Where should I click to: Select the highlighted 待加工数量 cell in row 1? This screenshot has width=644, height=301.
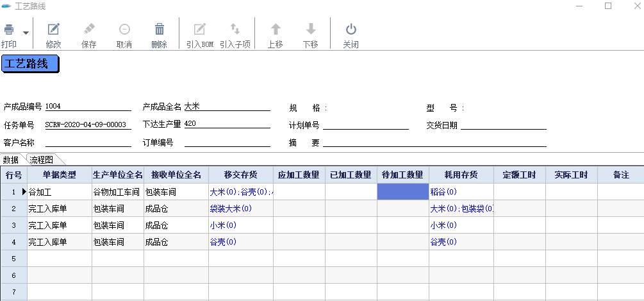point(402,191)
